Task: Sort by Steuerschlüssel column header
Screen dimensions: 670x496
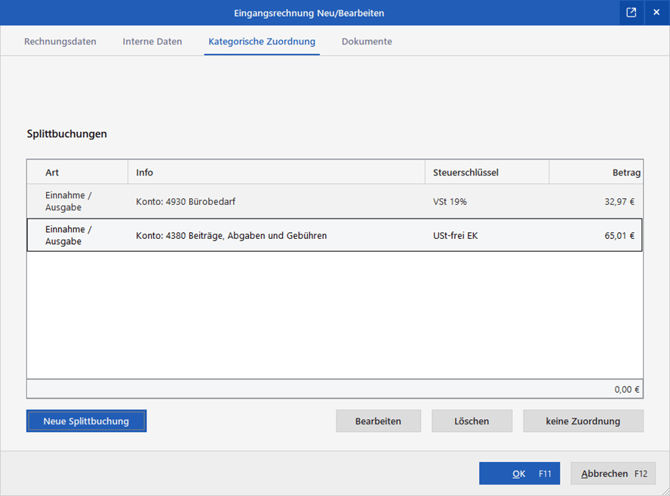Action: click(486, 173)
